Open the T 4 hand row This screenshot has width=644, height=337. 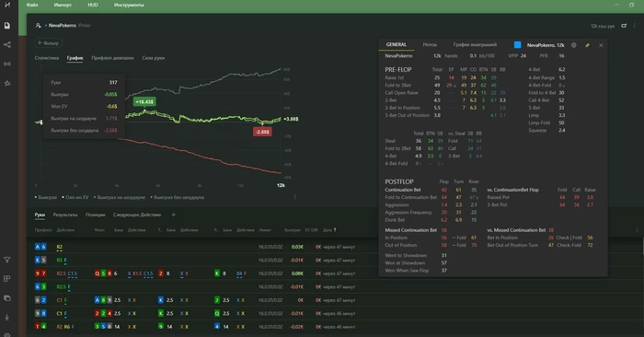point(335,327)
